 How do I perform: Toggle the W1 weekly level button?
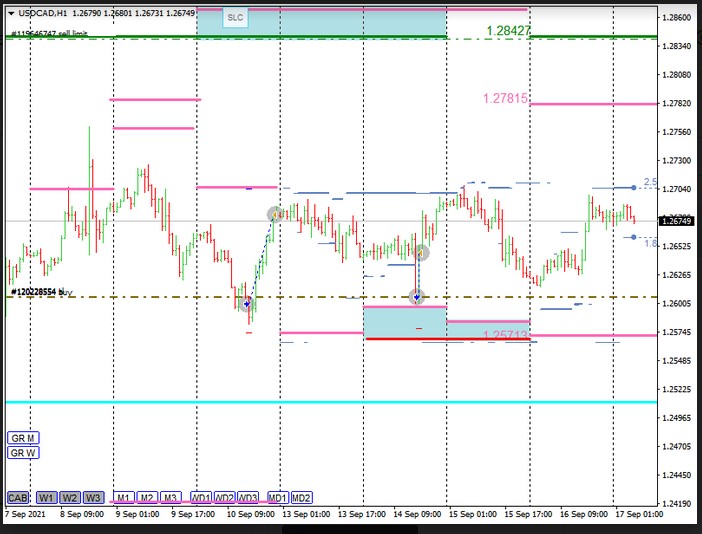pyautogui.click(x=46, y=497)
